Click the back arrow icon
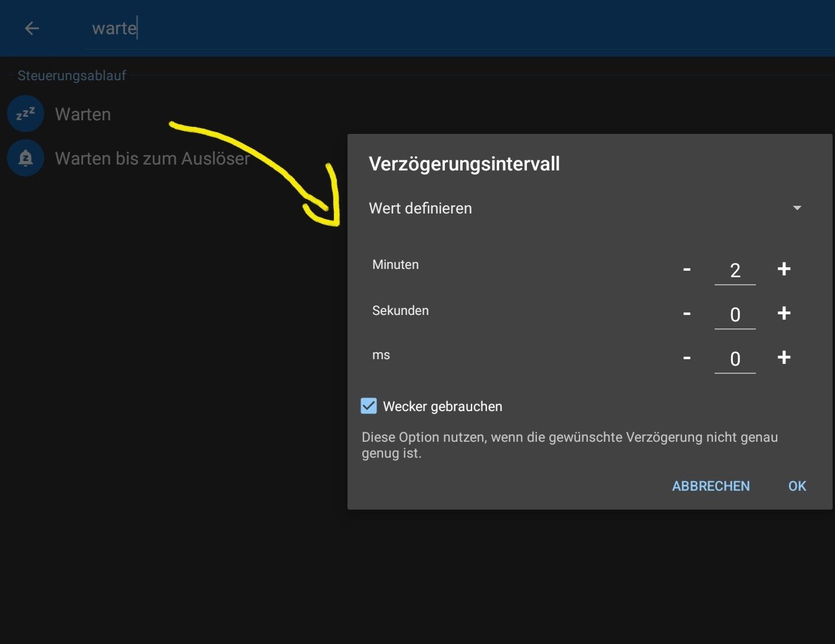 click(x=32, y=28)
